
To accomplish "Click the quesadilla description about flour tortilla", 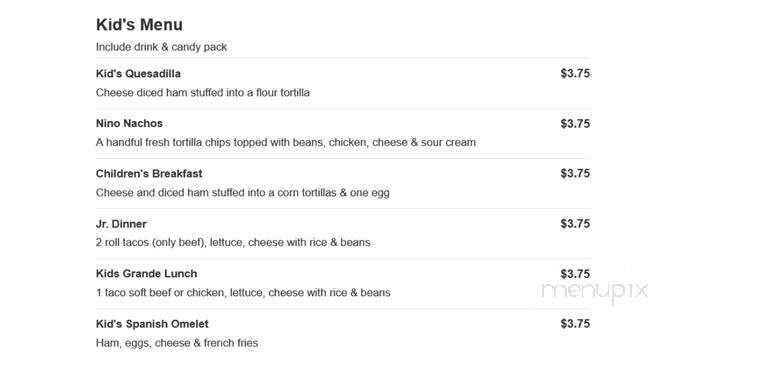I will 203,93.
